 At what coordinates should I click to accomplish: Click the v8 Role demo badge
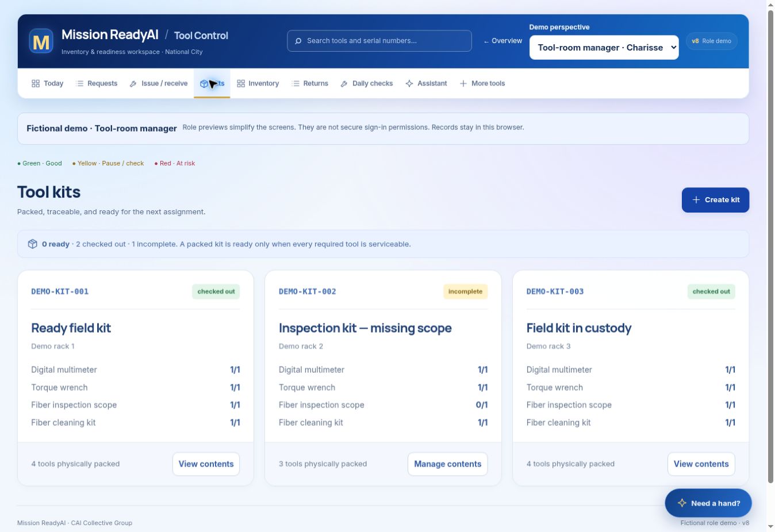pos(712,41)
